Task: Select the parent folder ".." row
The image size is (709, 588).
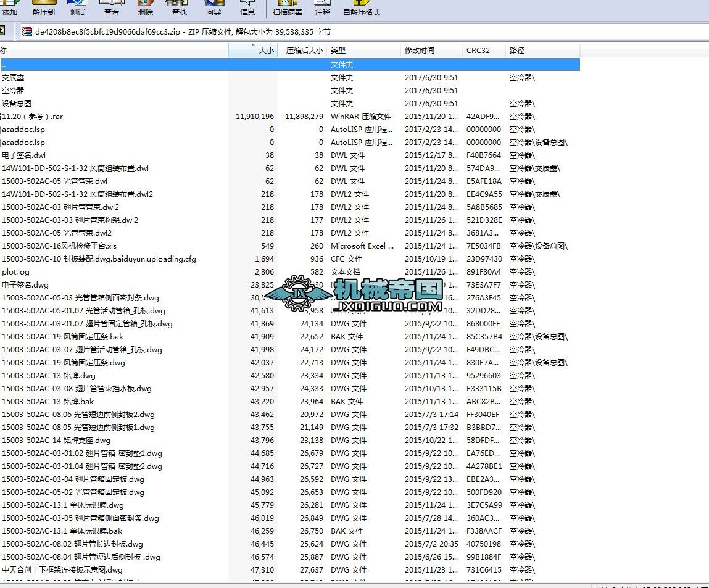Action: (x=290, y=65)
